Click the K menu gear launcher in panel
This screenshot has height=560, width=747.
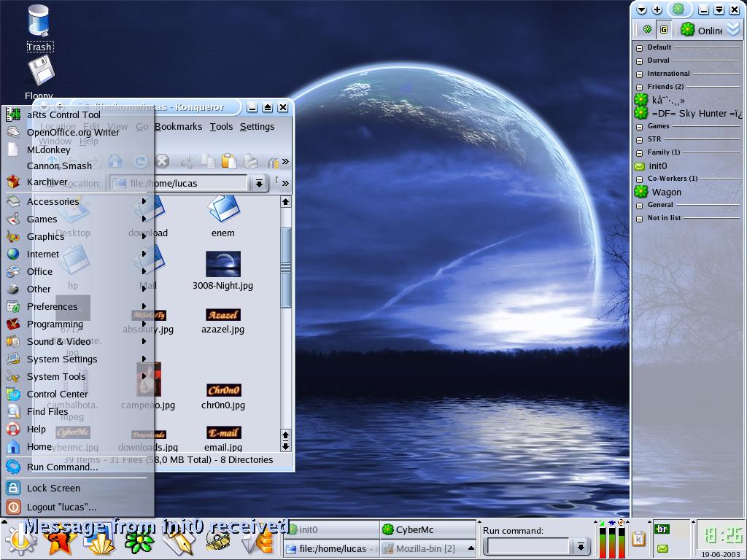pos(20,541)
